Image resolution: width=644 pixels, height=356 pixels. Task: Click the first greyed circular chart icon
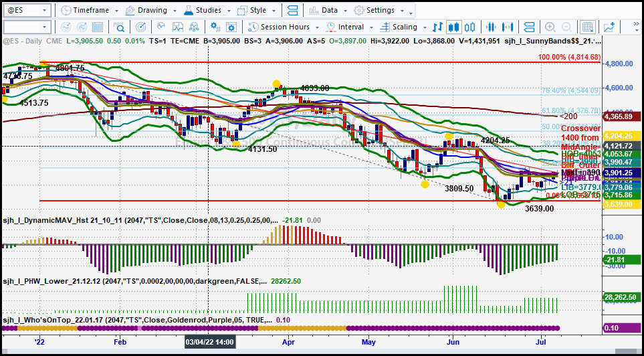point(66,27)
